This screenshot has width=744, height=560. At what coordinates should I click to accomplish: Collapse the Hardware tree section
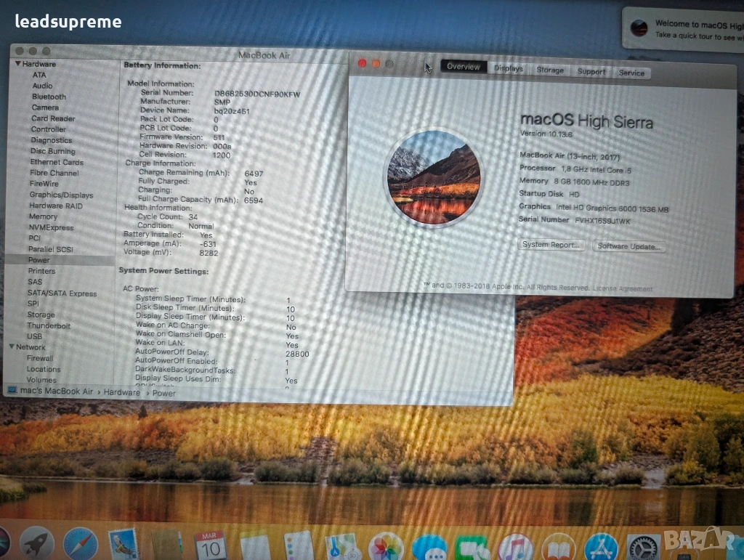(x=17, y=64)
